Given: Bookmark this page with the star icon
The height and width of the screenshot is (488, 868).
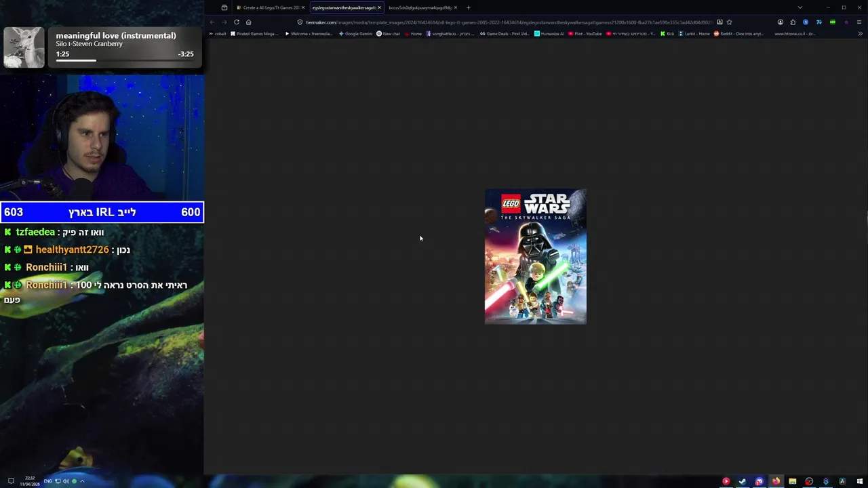Looking at the screenshot, I should (729, 22).
